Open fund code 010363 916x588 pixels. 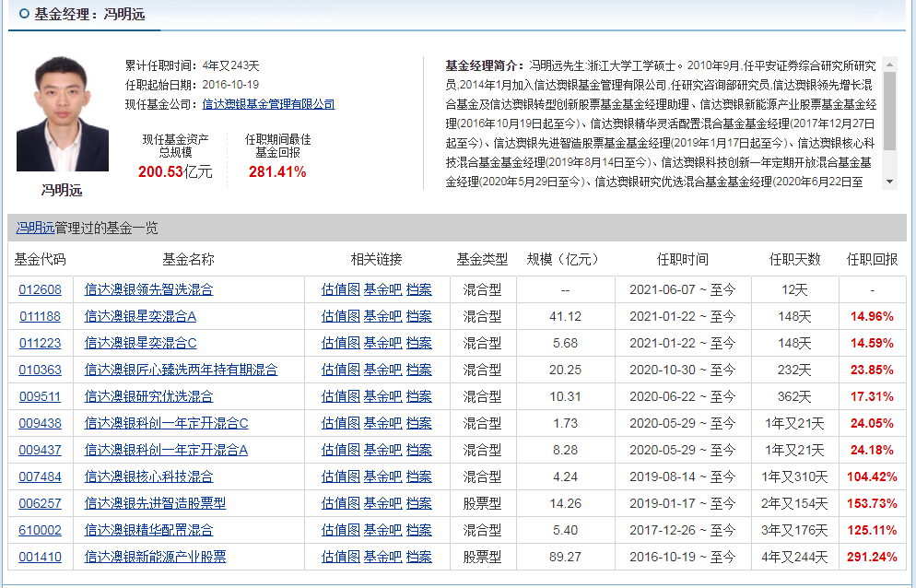click(40, 370)
